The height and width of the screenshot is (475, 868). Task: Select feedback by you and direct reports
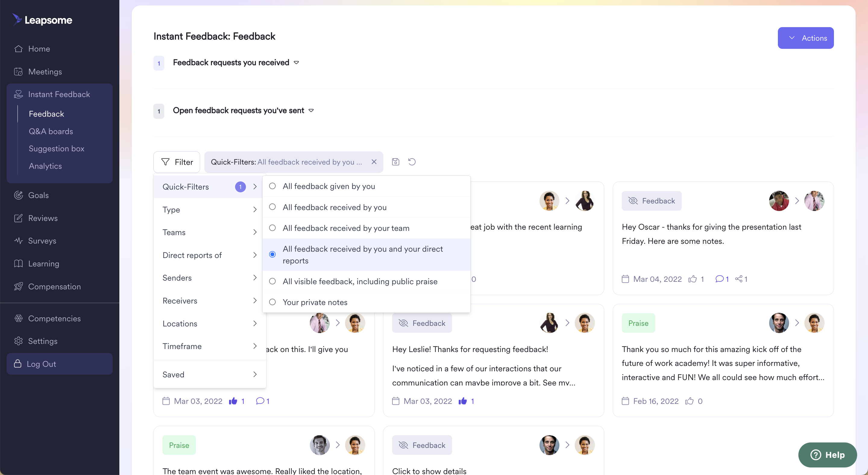pyautogui.click(x=366, y=255)
